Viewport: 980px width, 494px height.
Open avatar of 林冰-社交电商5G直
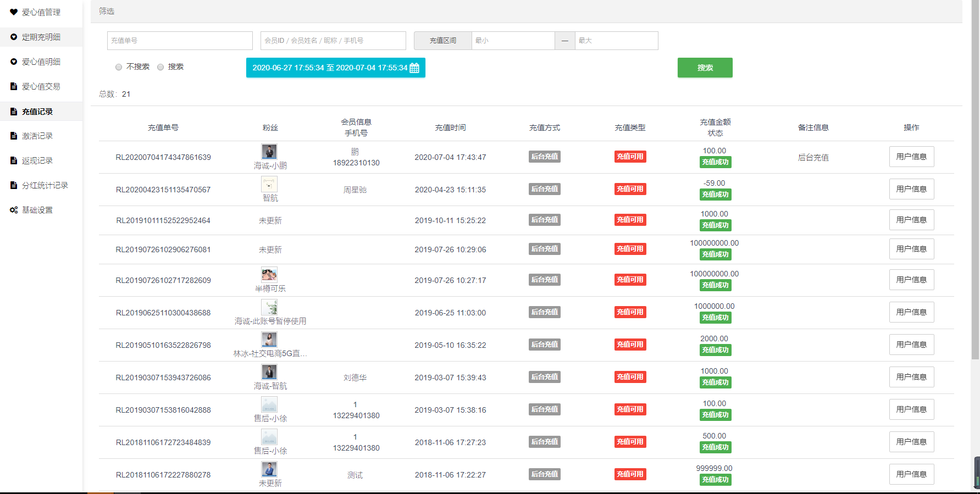pos(269,340)
